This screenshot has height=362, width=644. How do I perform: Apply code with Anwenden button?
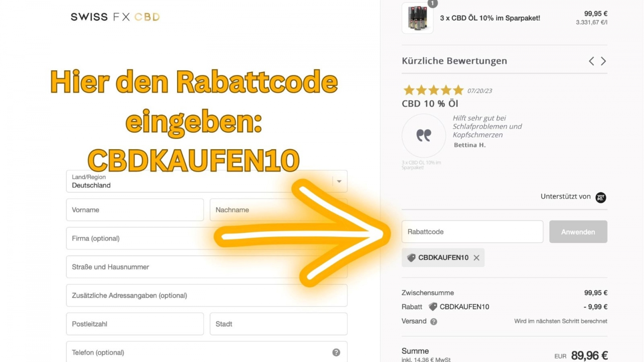coord(578,232)
